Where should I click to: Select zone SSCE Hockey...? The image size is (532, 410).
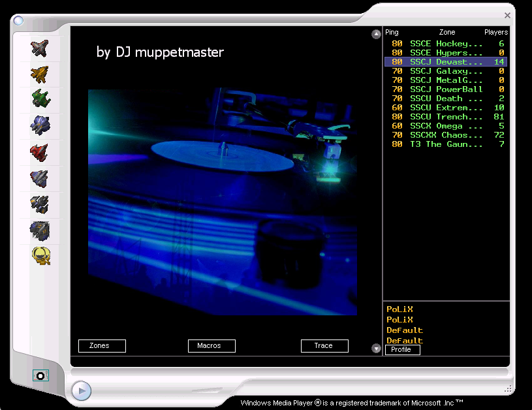pos(446,44)
